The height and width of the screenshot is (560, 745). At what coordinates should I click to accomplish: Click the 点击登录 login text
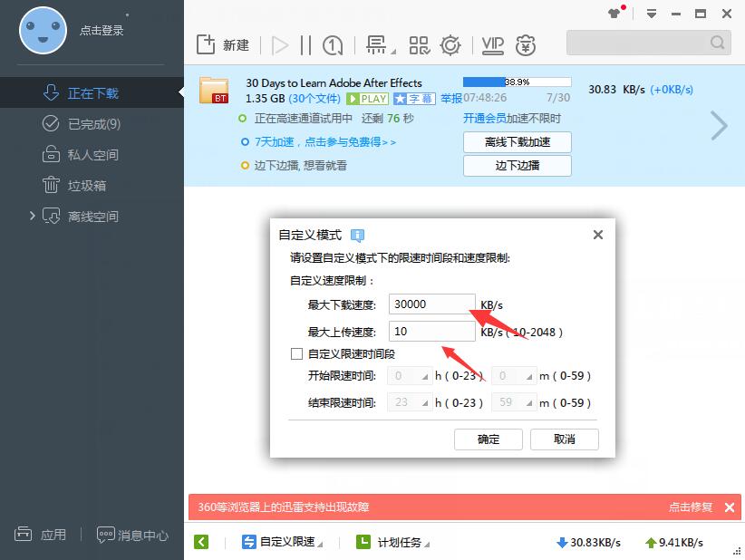[102, 31]
